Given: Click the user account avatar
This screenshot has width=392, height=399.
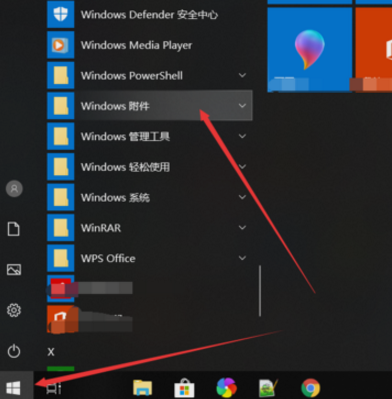Looking at the screenshot, I should (x=14, y=189).
